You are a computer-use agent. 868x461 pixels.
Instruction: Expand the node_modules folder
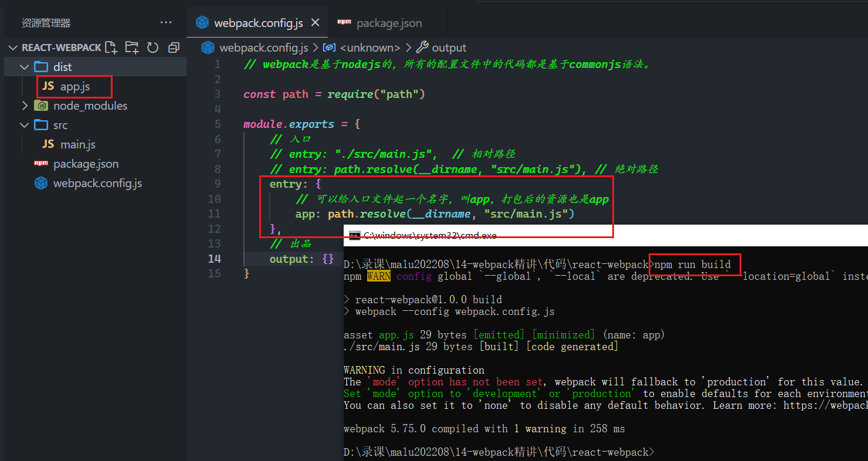(x=24, y=106)
